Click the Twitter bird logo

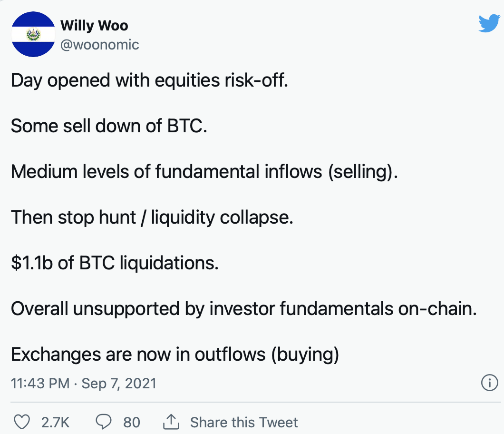[489, 23]
